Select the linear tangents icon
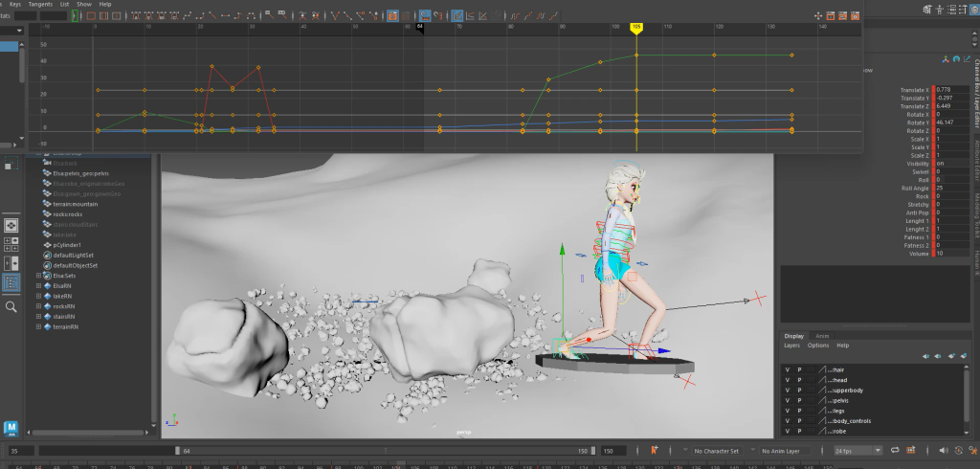The image size is (980, 469). pyautogui.click(x=212, y=15)
